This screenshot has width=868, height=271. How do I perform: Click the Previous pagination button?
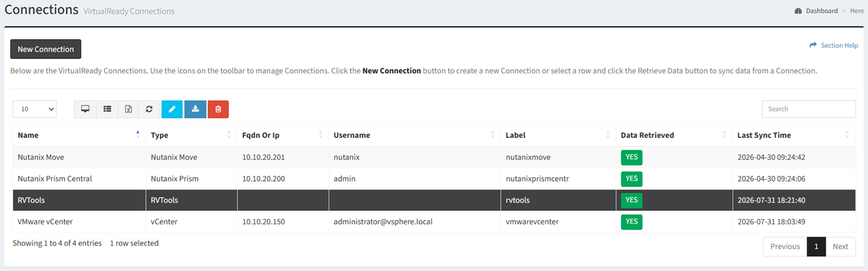(x=785, y=246)
